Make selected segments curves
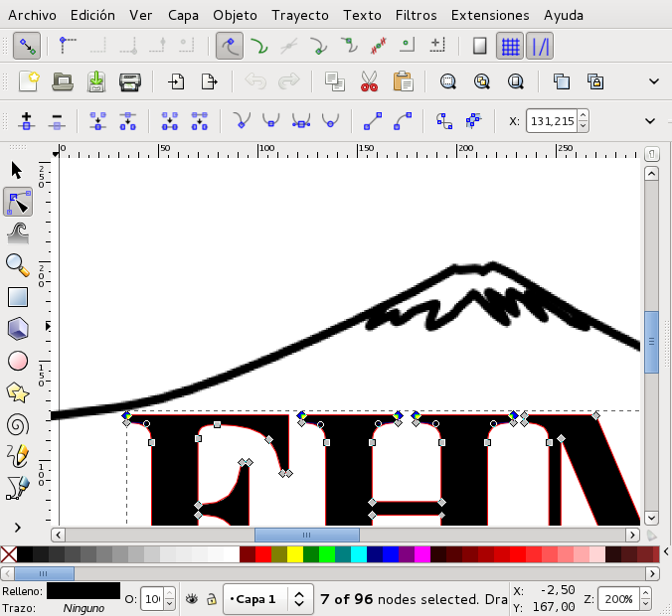Image resolution: width=672 pixels, height=616 pixels. [x=403, y=121]
